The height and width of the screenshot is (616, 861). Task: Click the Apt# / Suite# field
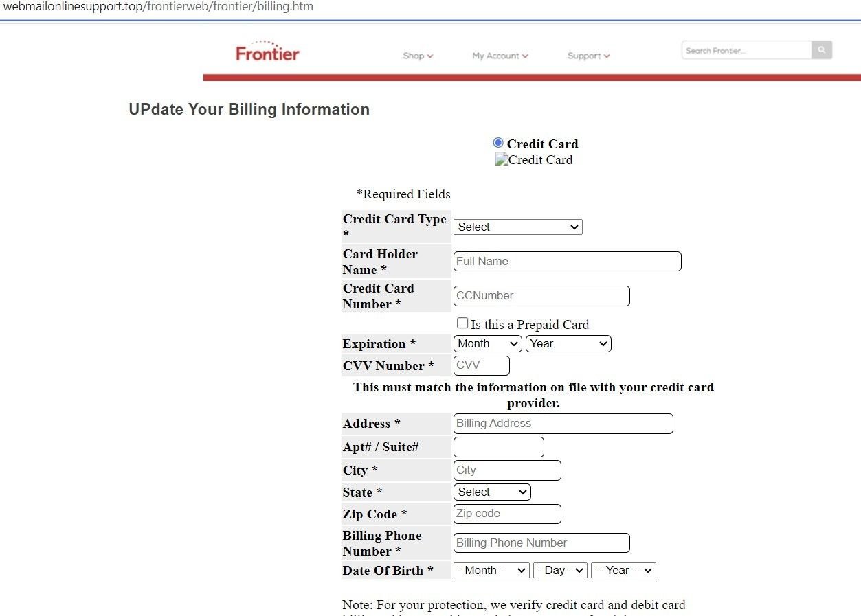498,447
